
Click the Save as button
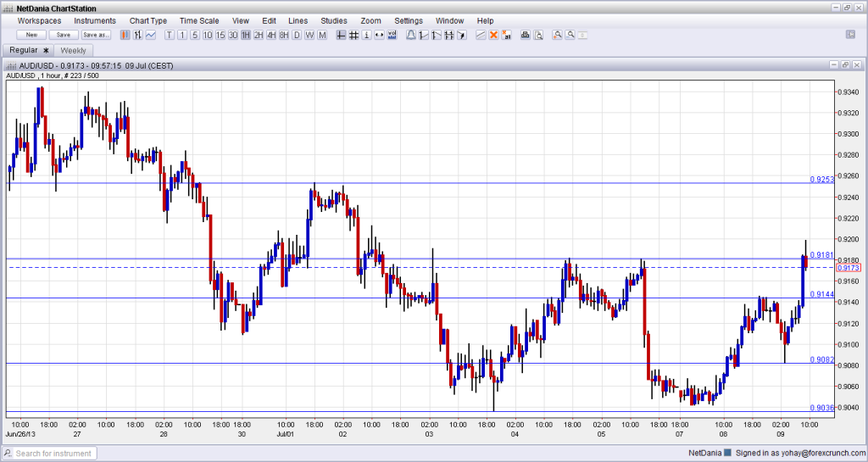click(x=96, y=35)
